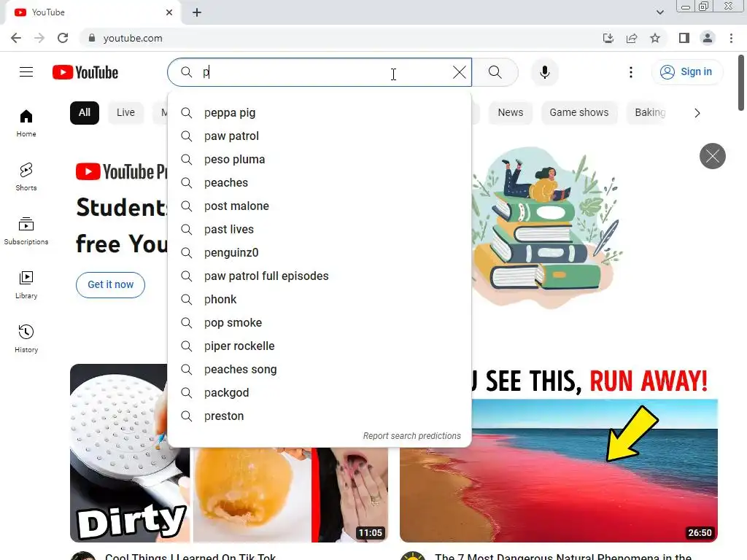Choose the 'peppa pig' suggestion
Viewport: 747px width, 560px height.
(x=320, y=113)
